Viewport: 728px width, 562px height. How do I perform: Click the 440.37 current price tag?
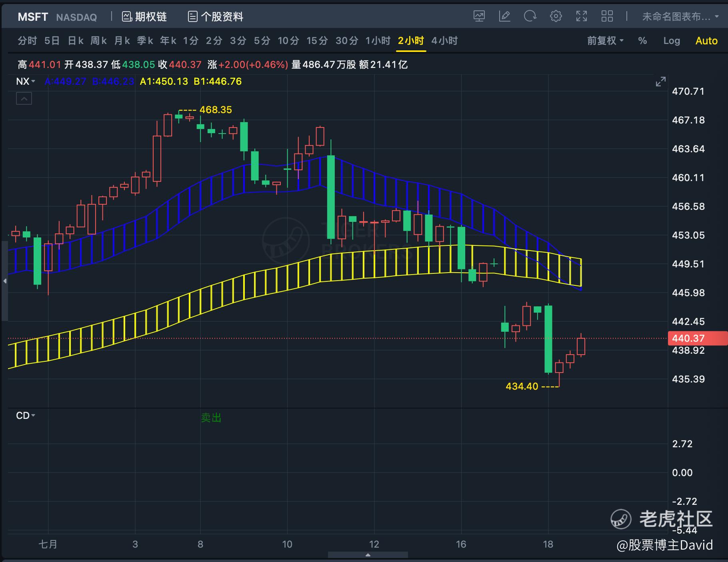(698, 338)
